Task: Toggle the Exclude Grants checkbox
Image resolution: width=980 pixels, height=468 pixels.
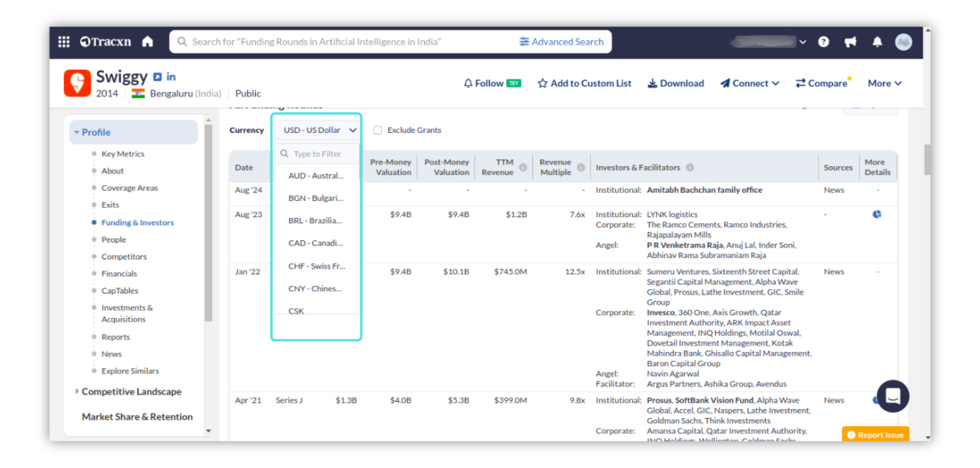Action: [x=378, y=130]
